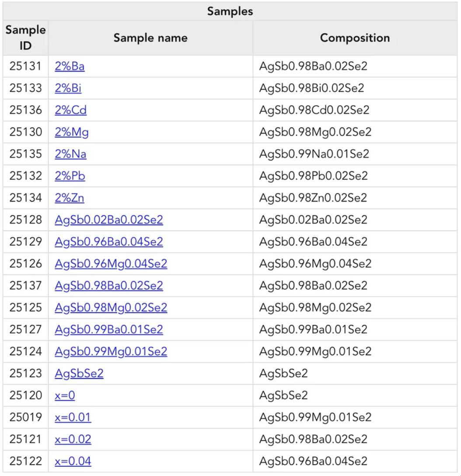Click the AgSb0.96Mg0.04Se2 sample link
461x476 pixels.
tap(111, 263)
